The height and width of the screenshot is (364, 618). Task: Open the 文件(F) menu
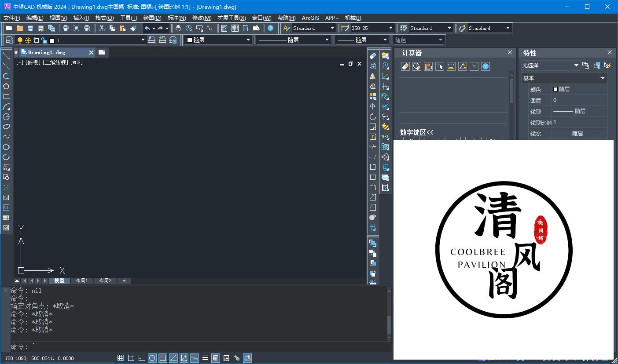click(x=12, y=18)
